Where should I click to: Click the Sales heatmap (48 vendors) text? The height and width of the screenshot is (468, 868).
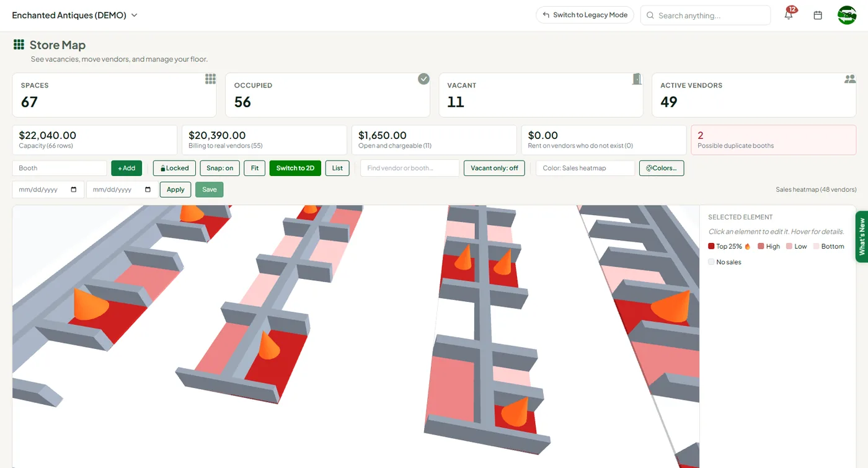(816, 190)
